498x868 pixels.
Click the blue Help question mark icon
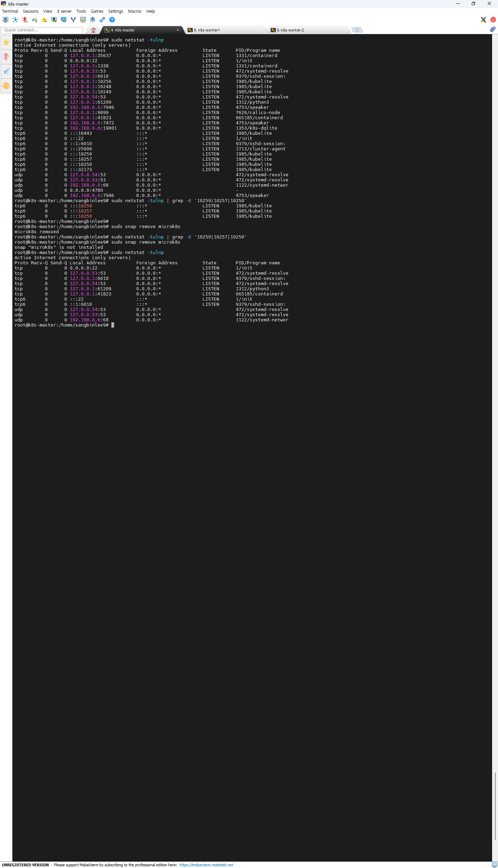coord(112,20)
